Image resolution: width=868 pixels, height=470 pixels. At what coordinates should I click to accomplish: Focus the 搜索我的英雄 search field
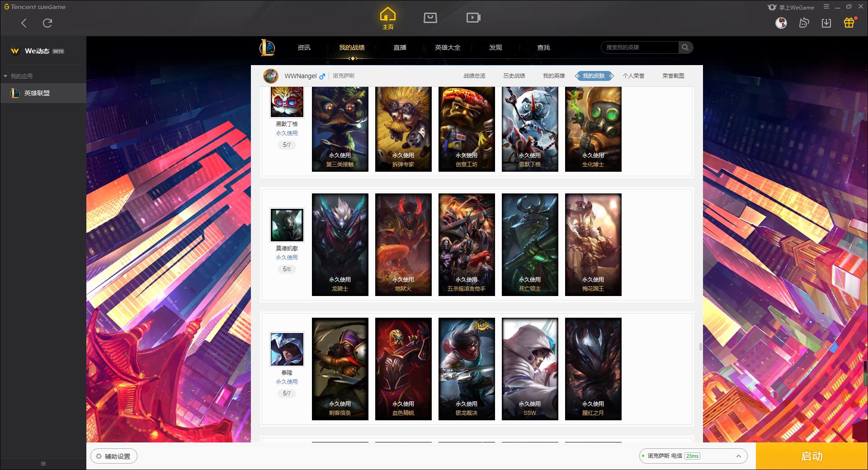[x=640, y=47]
